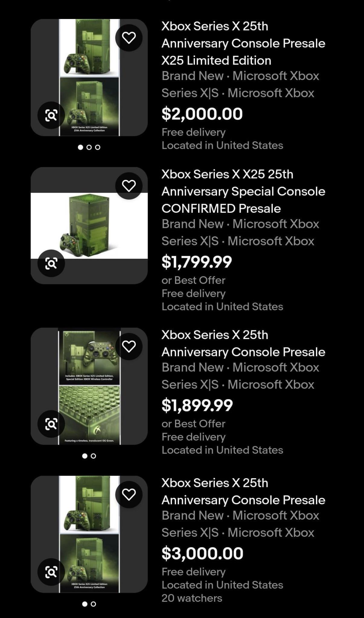View the $1,799.99 console photo on white background

tap(89, 226)
